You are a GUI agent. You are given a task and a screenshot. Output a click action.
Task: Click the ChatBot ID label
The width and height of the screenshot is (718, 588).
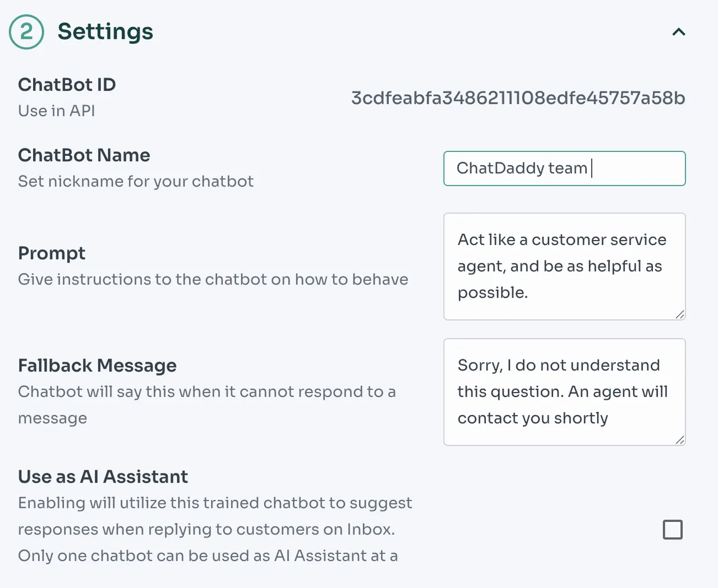(x=67, y=85)
